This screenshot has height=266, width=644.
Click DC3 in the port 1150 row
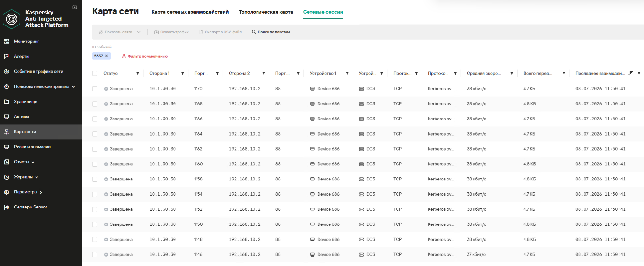click(x=370, y=224)
